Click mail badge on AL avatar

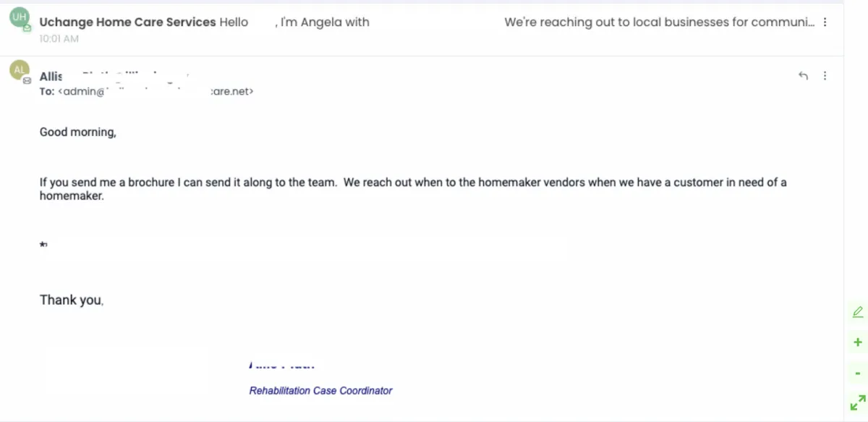[27, 80]
